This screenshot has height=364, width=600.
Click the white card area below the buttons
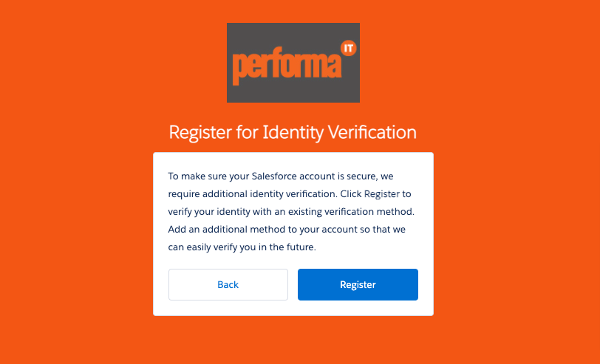293,308
